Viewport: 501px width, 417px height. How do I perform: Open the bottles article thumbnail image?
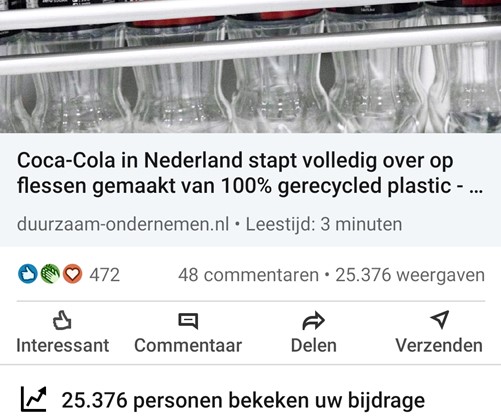click(x=250, y=66)
